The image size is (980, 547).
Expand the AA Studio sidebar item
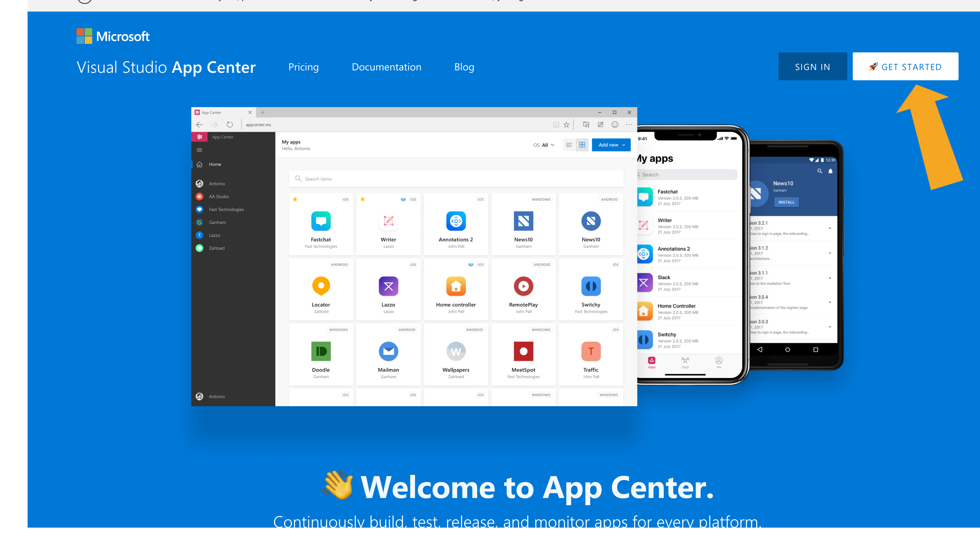218,197
